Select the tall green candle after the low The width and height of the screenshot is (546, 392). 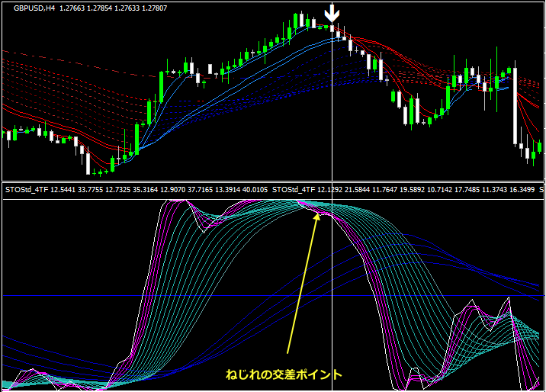coord(137,139)
